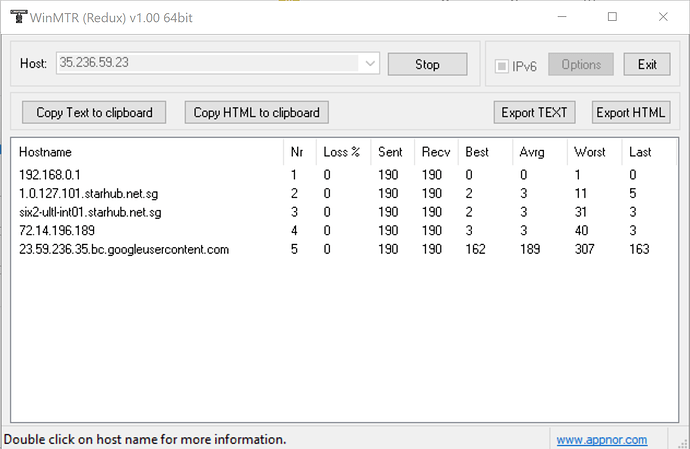Select the 192.168.0.1 hop row
The height and width of the screenshot is (449, 690).
pos(48,175)
